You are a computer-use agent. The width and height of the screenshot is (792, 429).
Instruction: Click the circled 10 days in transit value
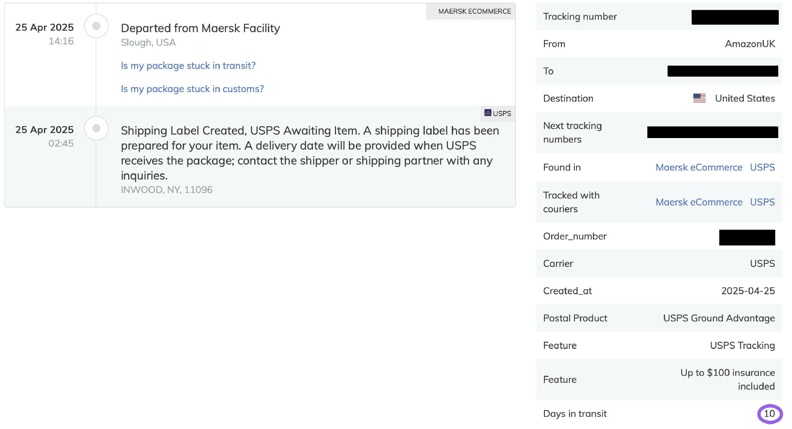click(x=769, y=414)
